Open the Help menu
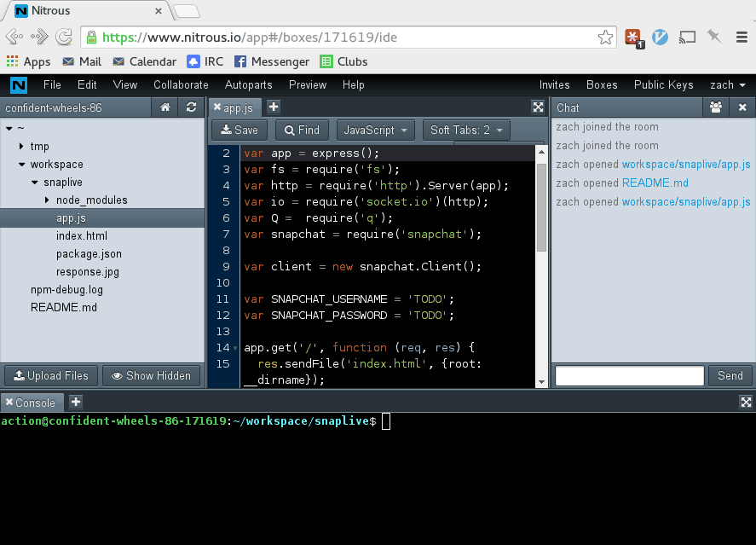Image resolution: width=756 pixels, height=545 pixels. click(x=354, y=85)
